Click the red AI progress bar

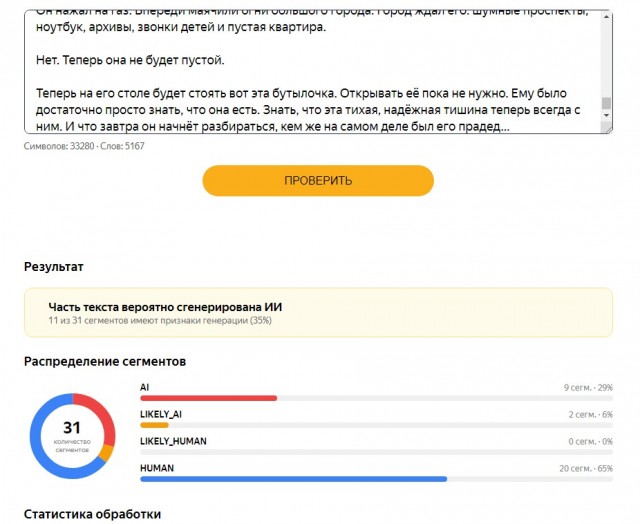point(209,398)
